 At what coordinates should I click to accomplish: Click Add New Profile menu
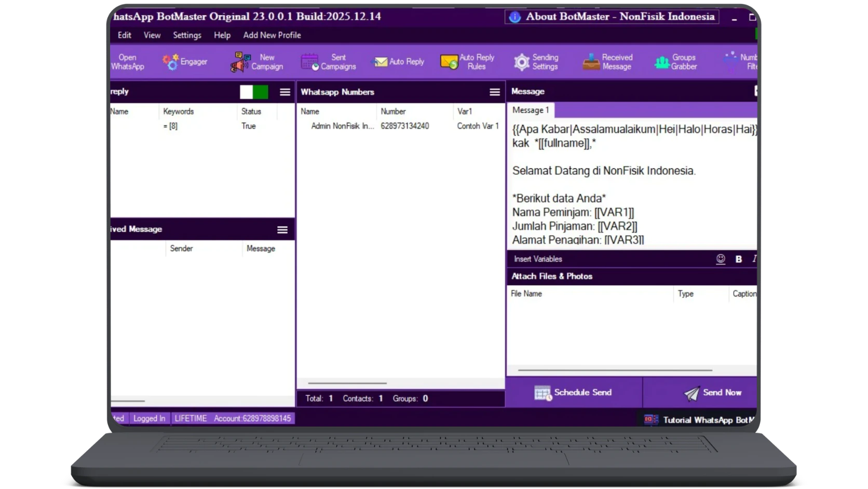[272, 35]
